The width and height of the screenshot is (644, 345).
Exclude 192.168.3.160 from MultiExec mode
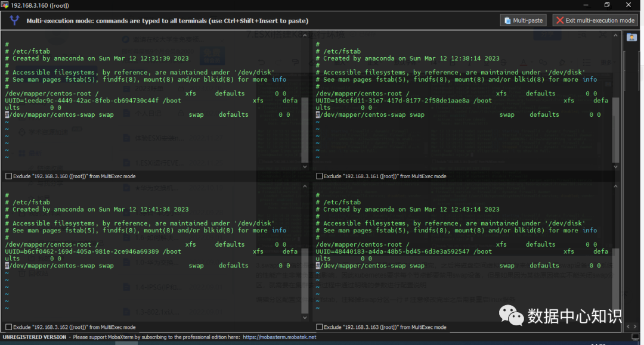coord(8,176)
